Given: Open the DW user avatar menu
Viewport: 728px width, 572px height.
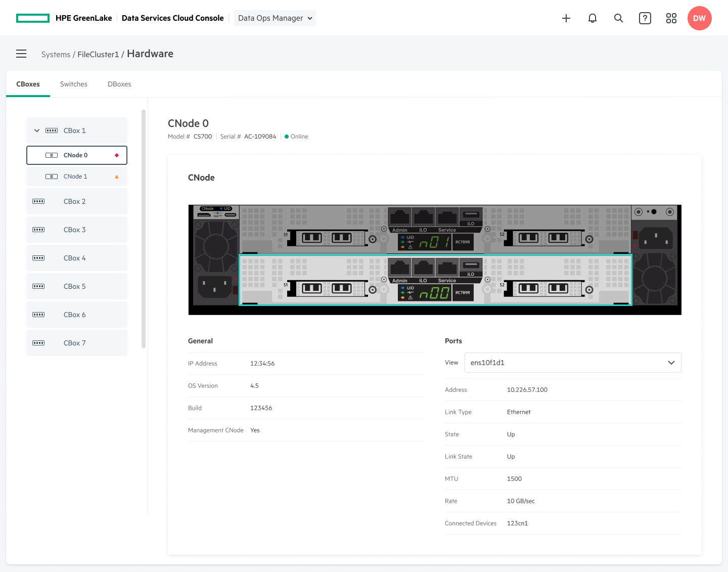Looking at the screenshot, I should point(700,18).
